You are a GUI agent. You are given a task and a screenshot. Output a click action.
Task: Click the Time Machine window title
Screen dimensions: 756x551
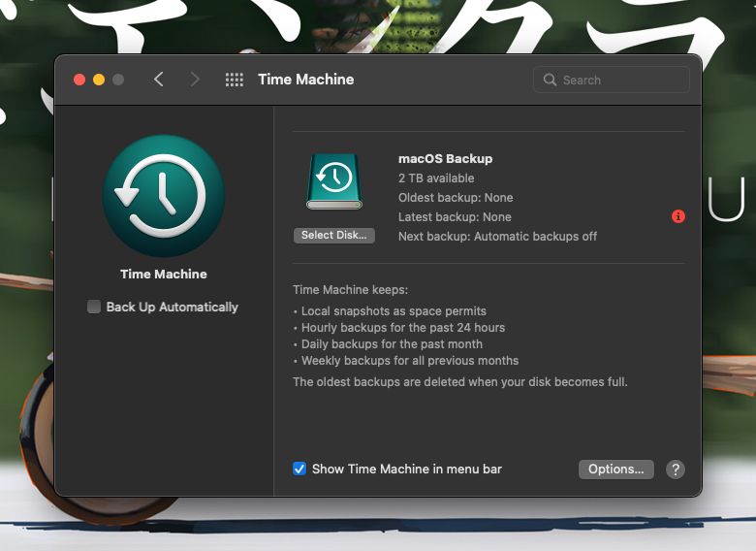pyautogui.click(x=305, y=80)
